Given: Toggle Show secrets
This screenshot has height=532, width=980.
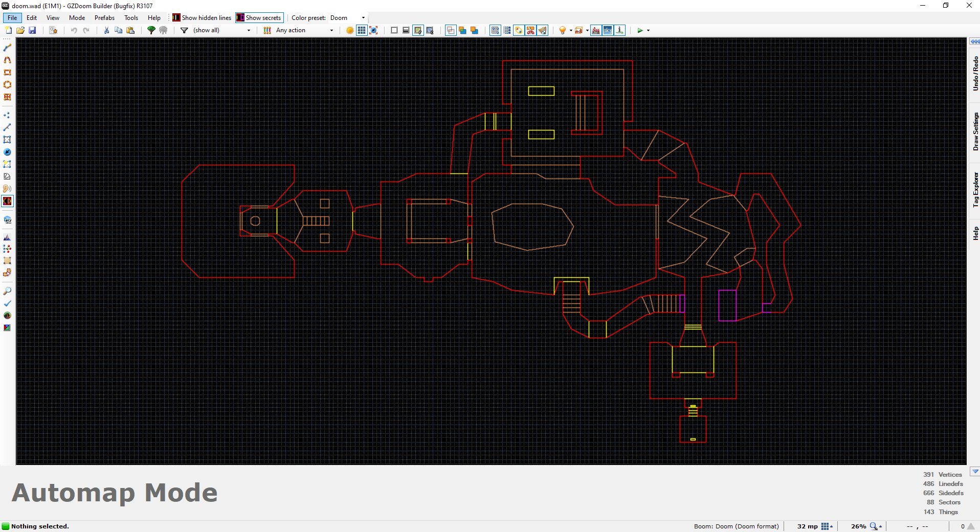Looking at the screenshot, I should point(259,17).
